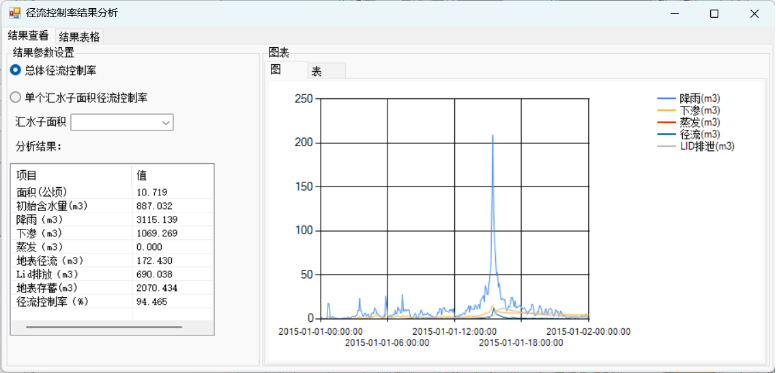776x373 pixels.
Task: Click the x-axis label 2015-01-01-06:00:00
Action: coord(387,343)
